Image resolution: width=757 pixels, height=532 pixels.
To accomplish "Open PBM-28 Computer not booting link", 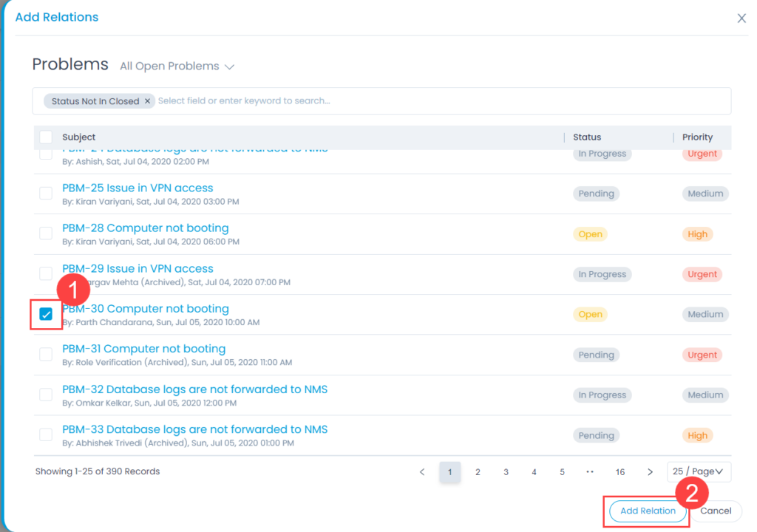I will click(x=146, y=228).
